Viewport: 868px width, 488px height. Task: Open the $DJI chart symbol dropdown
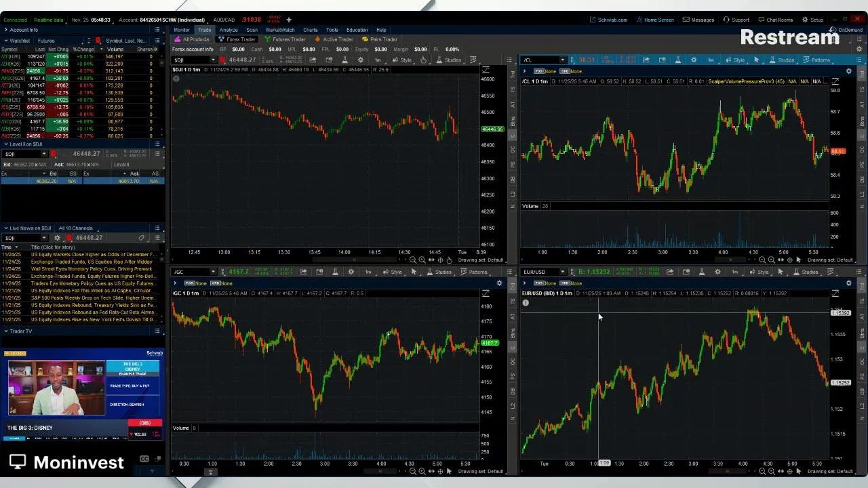pyautogui.click(x=213, y=60)
